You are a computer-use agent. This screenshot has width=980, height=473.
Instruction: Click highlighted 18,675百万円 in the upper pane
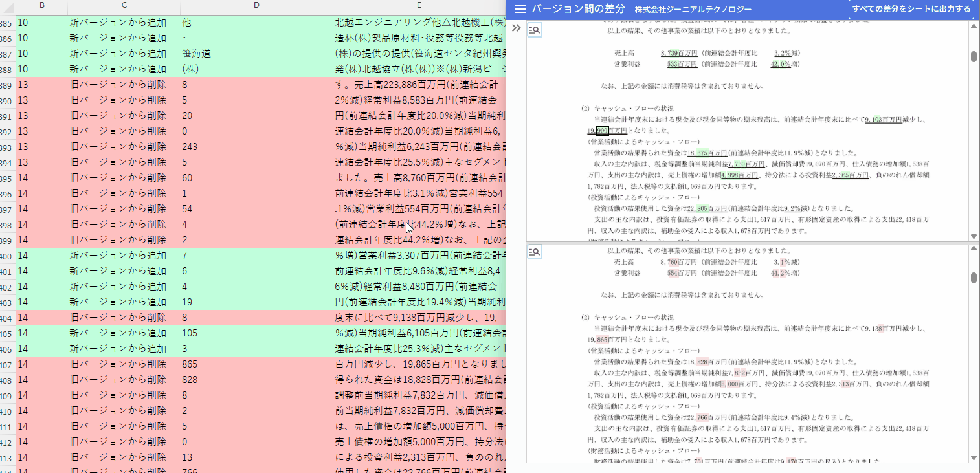click(x=707, y=153)
